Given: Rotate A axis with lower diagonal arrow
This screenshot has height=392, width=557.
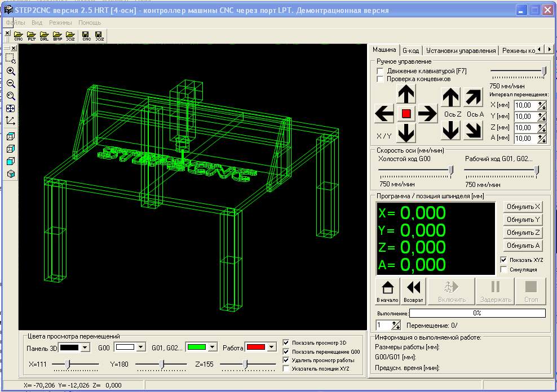Looking at the screenshot, I should point(473,130).
